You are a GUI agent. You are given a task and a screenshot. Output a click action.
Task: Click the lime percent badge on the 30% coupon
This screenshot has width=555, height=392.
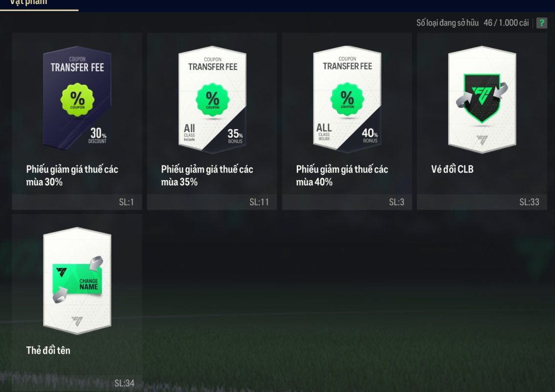click(x=77, y=100)
